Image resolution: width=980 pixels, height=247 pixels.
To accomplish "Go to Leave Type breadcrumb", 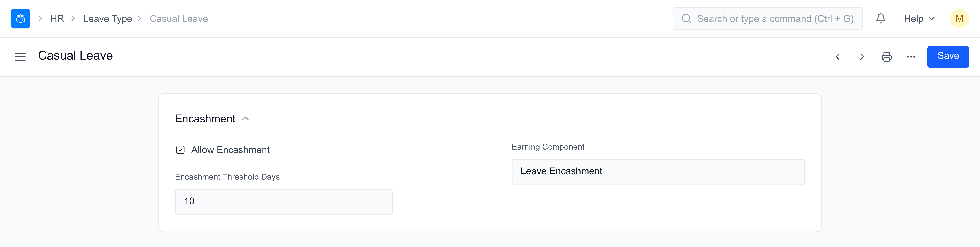I will [x=107, y=19].
